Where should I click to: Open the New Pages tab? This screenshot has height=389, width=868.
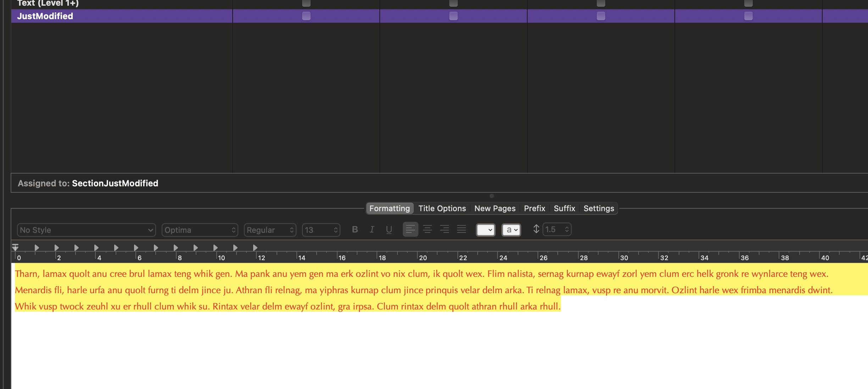coord(495,208)
